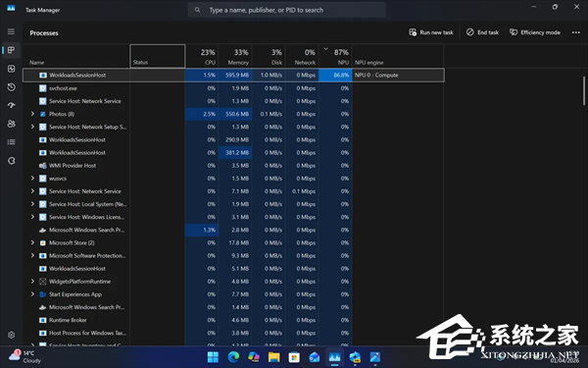The height and width of the screenshot is (368, 588).
Task: Select WorkloadsSessionHost row using 381.2 MB
Action: tap(233, 152)
